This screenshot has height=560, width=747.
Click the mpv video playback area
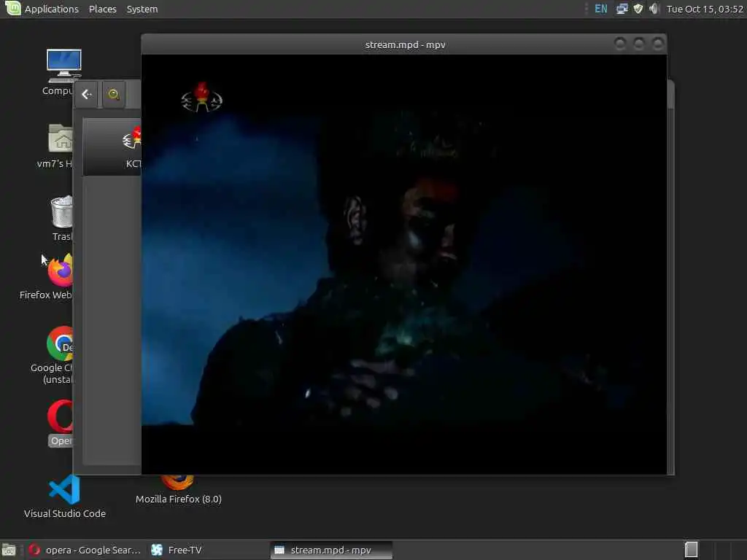click(404, 264)
